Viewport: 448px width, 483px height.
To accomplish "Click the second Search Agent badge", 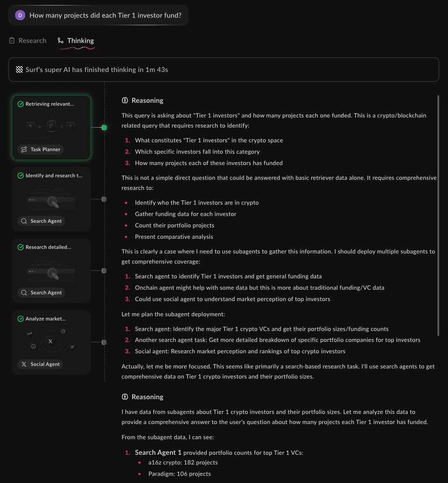I will pos(41,293).
